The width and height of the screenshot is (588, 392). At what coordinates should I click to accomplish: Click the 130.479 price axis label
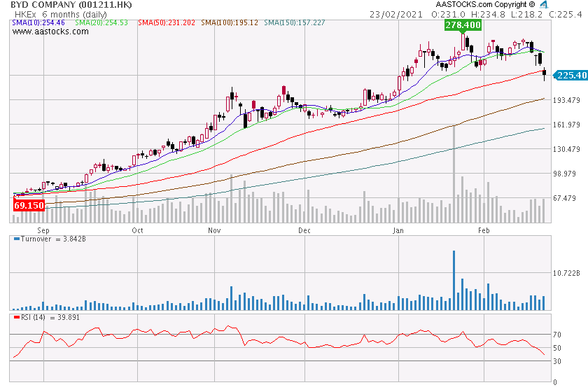[566, 149]
